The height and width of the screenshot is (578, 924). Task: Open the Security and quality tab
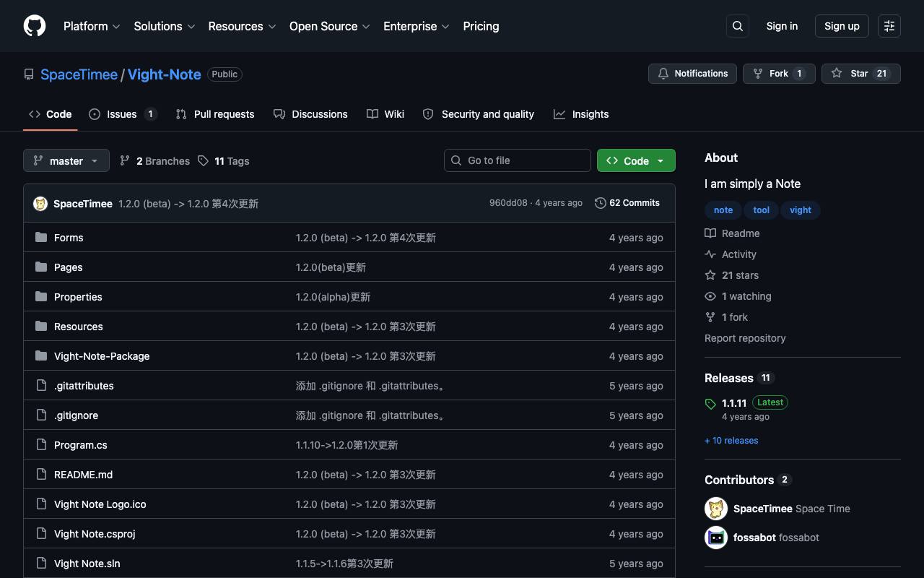[479, 114]
